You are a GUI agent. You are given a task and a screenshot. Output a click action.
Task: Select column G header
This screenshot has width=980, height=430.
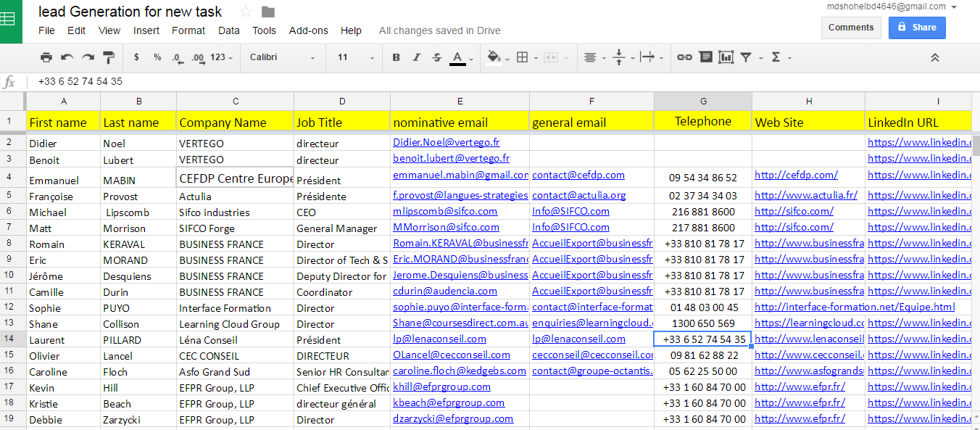click(x=703, y=102)
